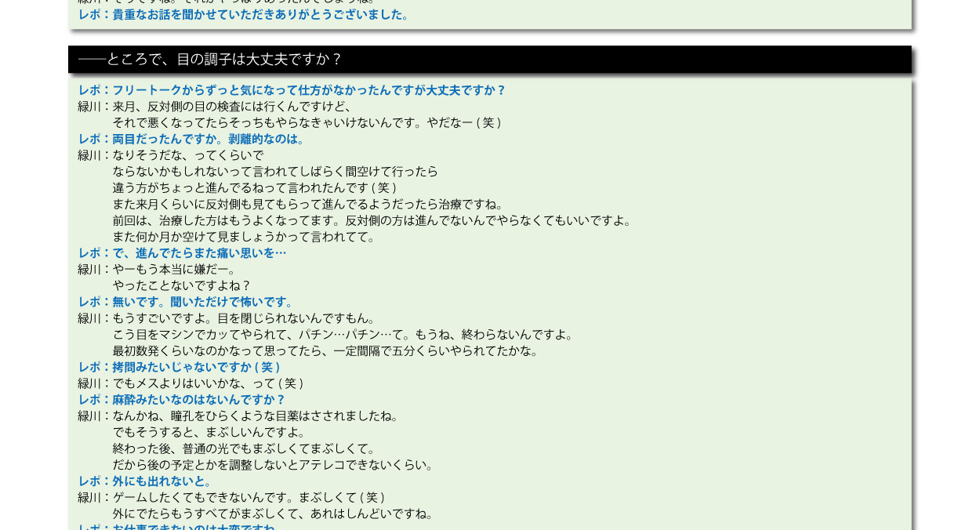Click the line starting '前回は、治療した方は'
Image resolution: width=980 pixels, height=530 pixels.
tap(372, 221)
